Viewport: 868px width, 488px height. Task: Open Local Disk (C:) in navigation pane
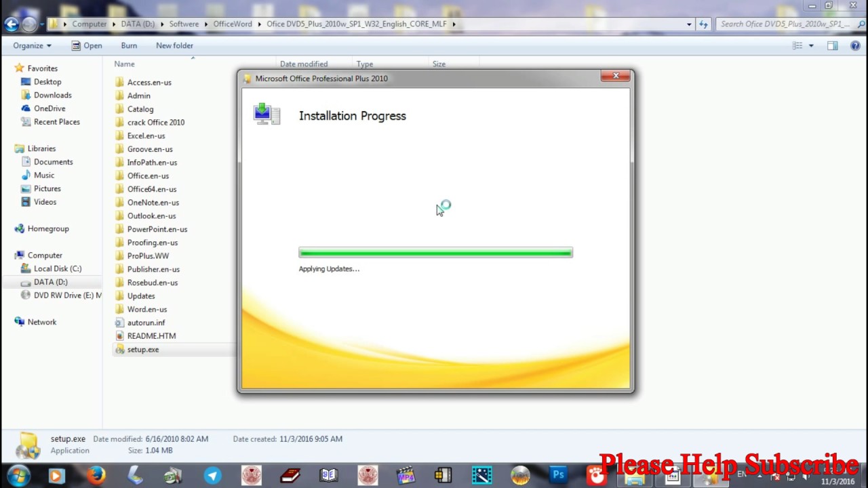(58, 269)
